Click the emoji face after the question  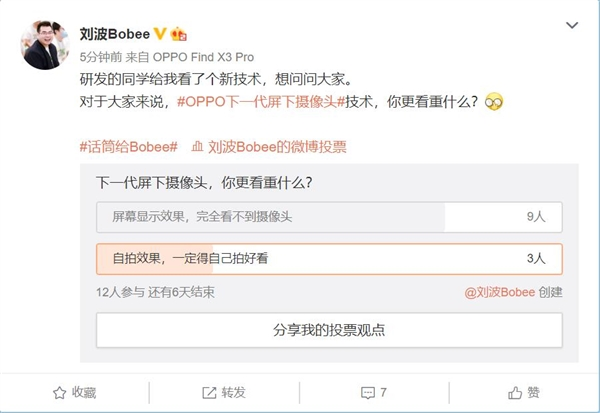(493, 101)
